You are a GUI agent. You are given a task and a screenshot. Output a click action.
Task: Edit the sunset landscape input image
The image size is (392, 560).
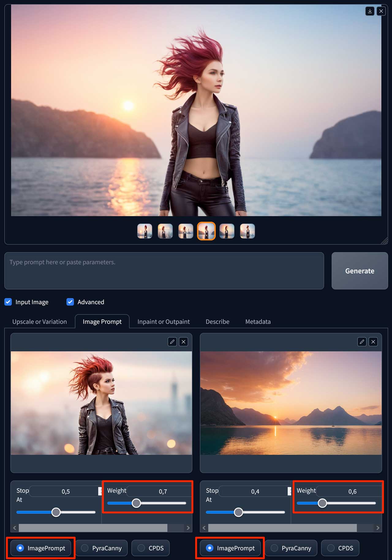362,342
